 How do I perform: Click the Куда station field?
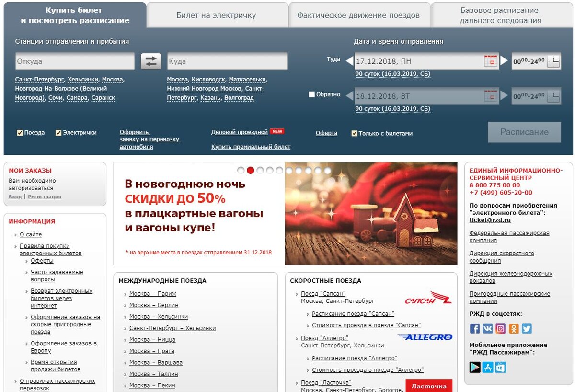point(228,61)
